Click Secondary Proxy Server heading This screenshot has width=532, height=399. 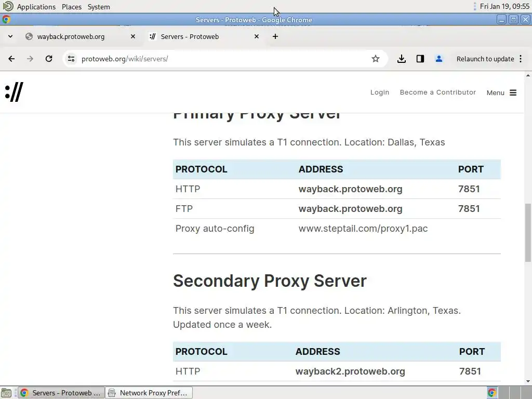click(270, 281)
